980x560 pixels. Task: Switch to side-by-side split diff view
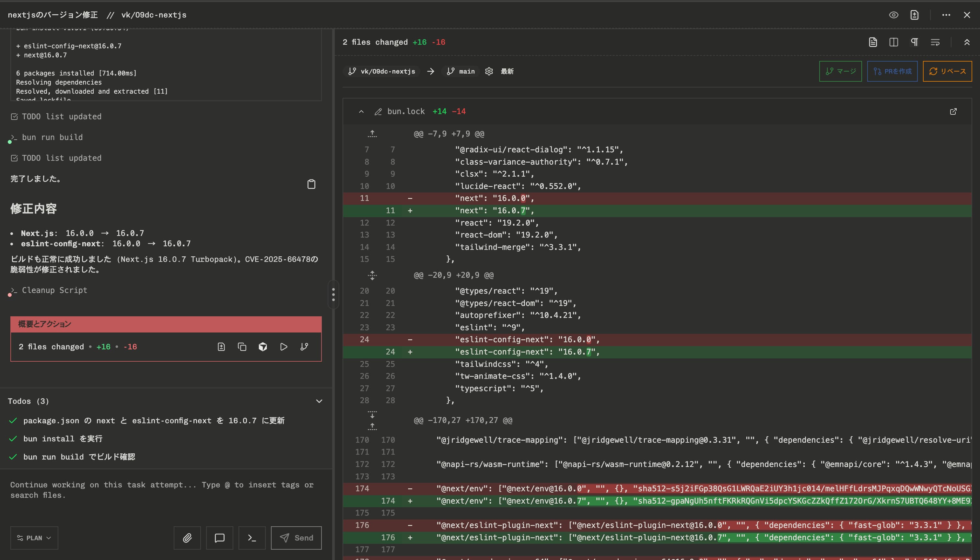[893, 42]
